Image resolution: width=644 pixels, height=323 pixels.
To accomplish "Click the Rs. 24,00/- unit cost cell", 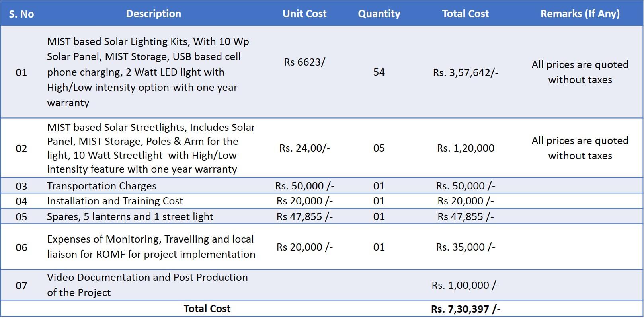I will click(304, 148).
